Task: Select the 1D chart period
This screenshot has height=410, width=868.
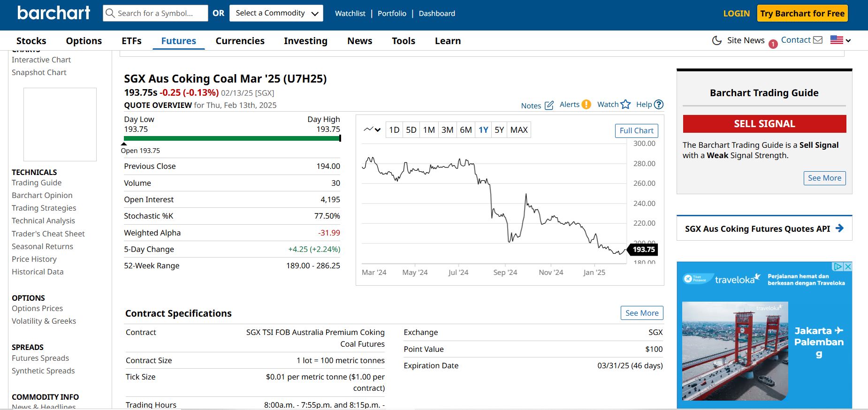Action: 394,130
